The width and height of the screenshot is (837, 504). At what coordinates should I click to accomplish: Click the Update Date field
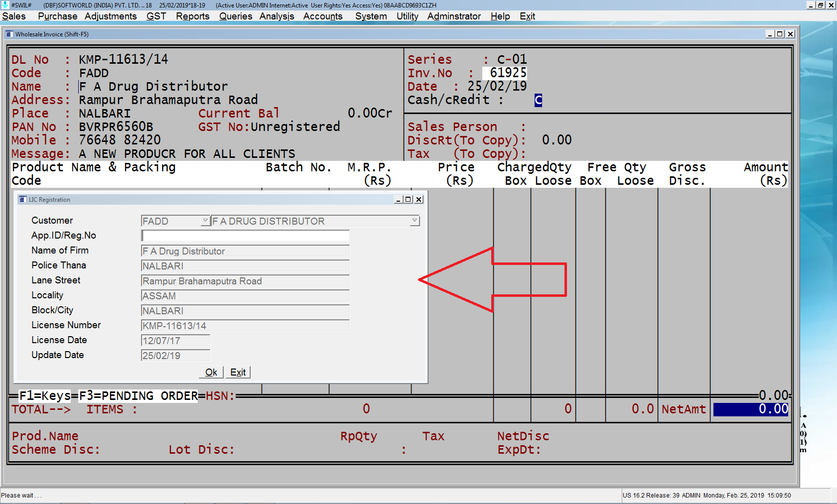click(176, 356)
